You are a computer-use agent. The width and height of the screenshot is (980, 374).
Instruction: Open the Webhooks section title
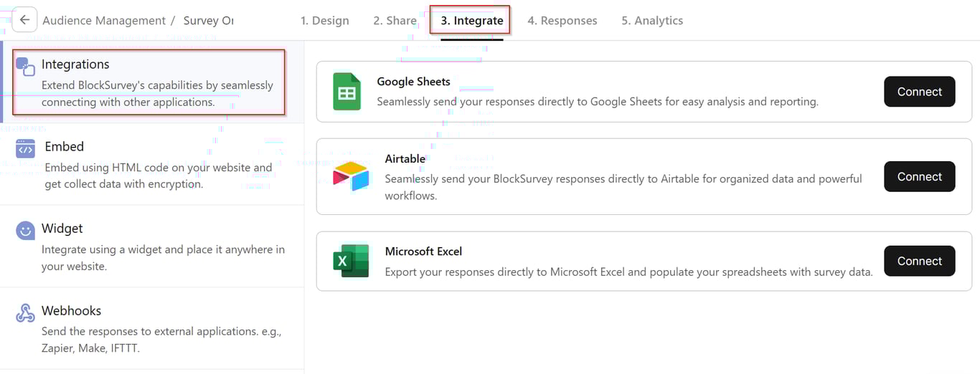[x=71, y=310]
